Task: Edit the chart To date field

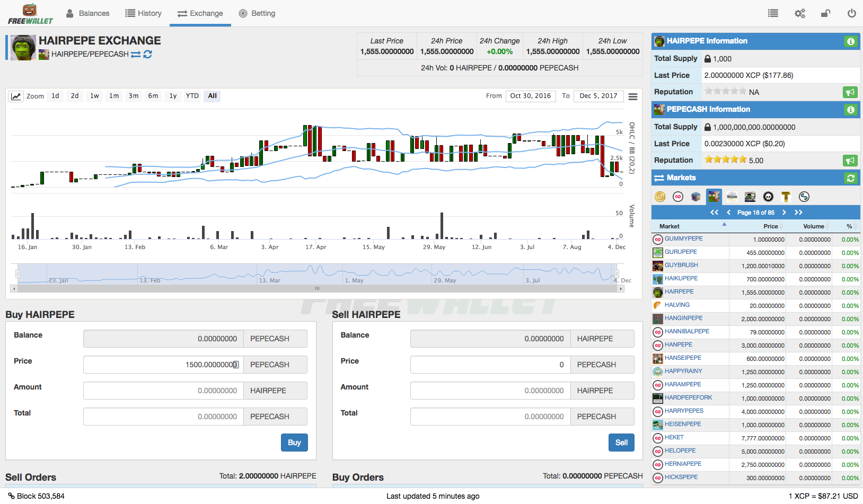Action: pos(598,96)
